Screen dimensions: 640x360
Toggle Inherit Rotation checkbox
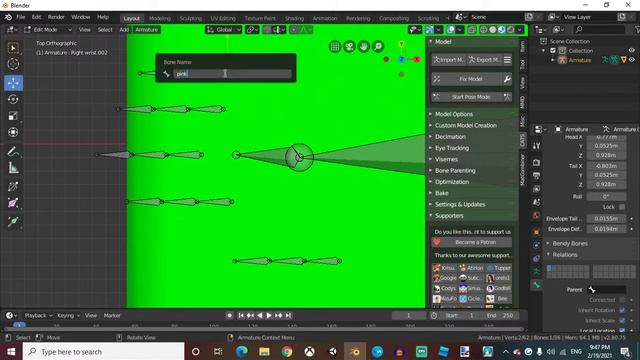(x=622, y=310)
